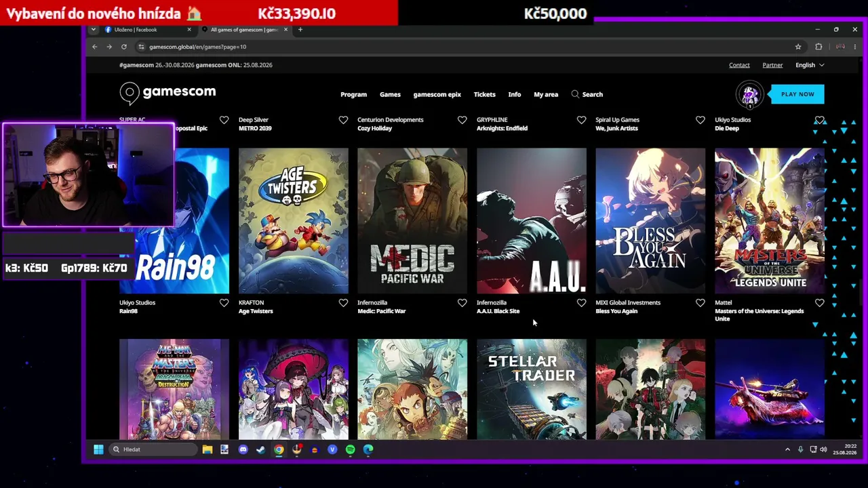Favorite A.A.U. Black Site with its heart icon

(581, 303)
